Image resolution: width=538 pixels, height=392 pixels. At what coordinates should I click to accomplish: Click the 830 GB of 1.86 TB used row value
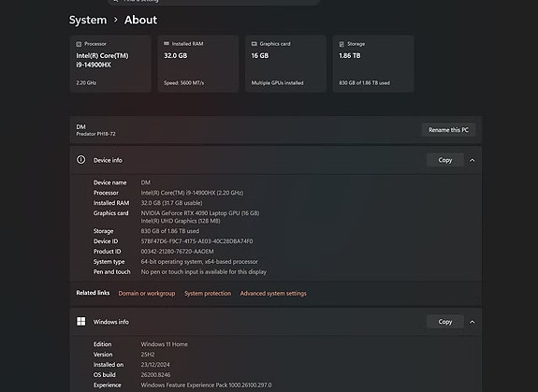click(170, 231)
